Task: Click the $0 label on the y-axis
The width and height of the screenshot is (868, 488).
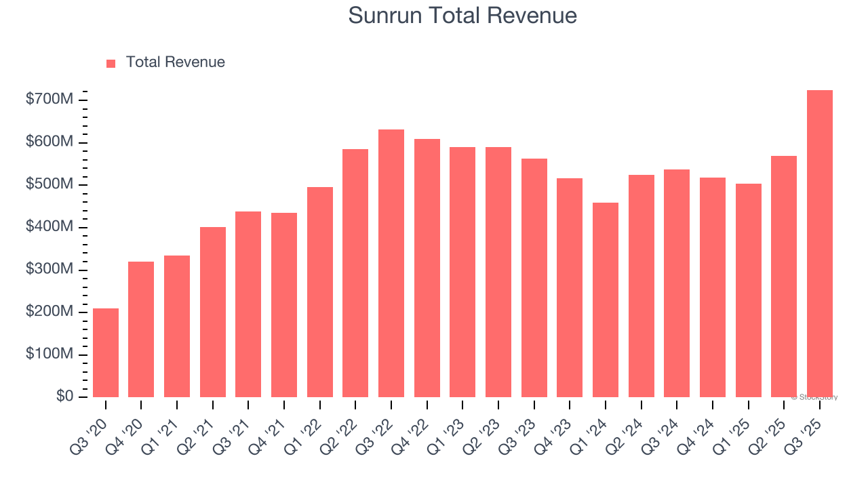Action: tap(64, 396)
